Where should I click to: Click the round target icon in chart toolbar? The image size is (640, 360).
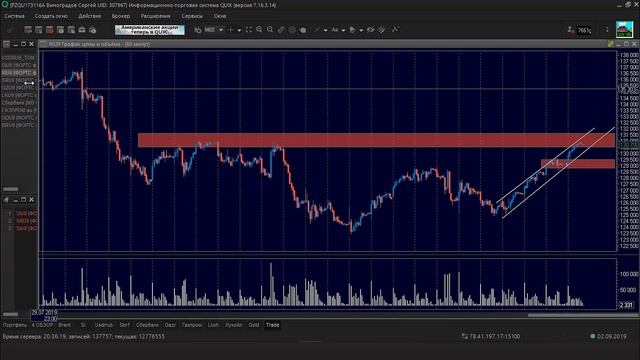point(292,30)
